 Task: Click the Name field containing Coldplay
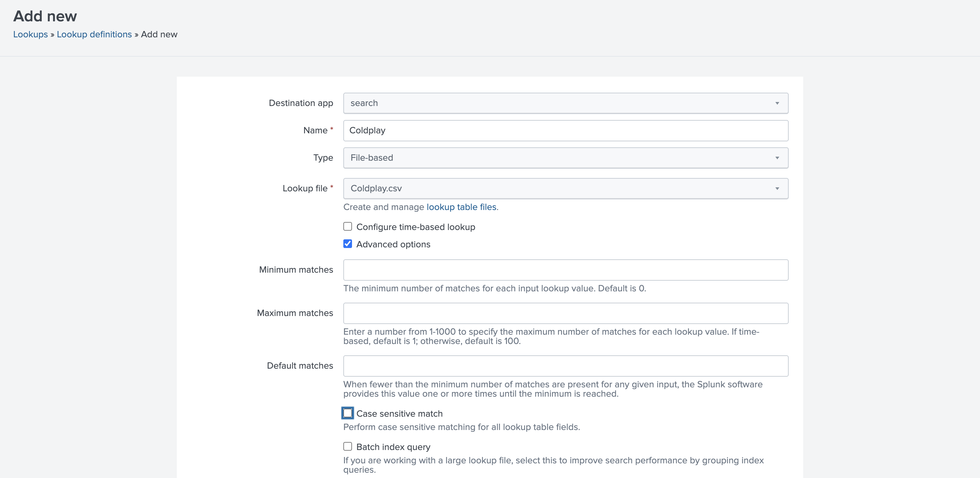point(565,131)
